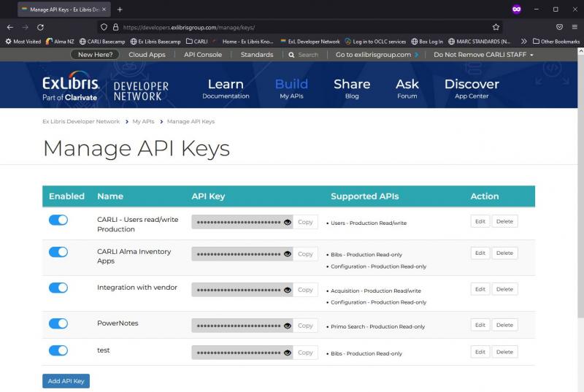
Task: Open the CARLI bookmarks folder
Action: coord(196,42)
